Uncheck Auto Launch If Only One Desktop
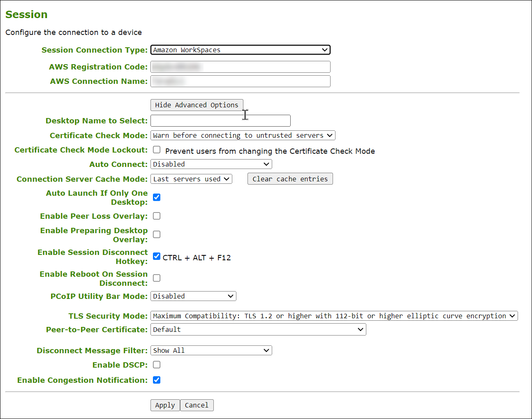The width and height of the screenshot is (532, 419). coord(157,197)
